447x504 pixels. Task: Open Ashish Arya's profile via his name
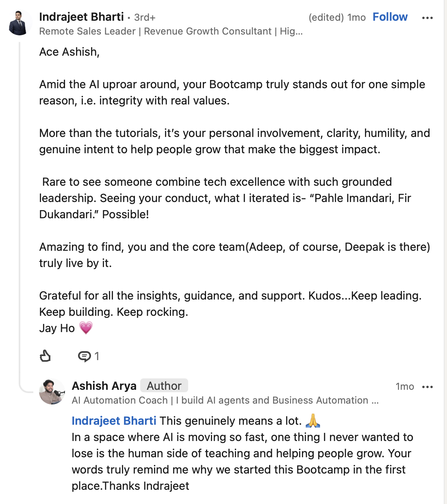pyautogui.click(x=104, y=386)
